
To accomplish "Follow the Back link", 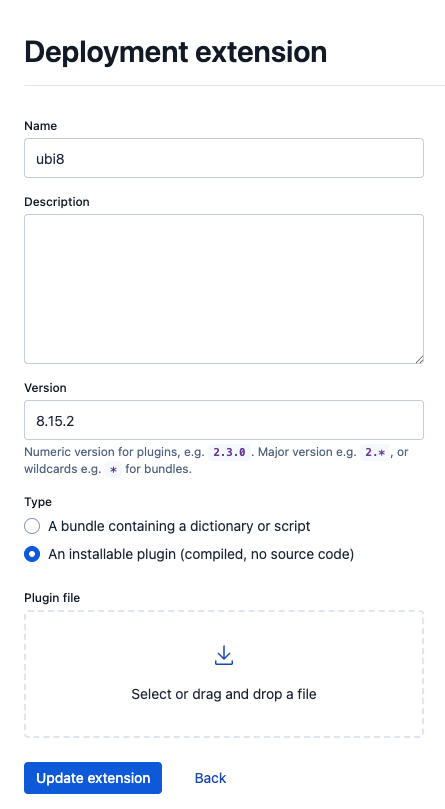I will [x=210, y=778].
